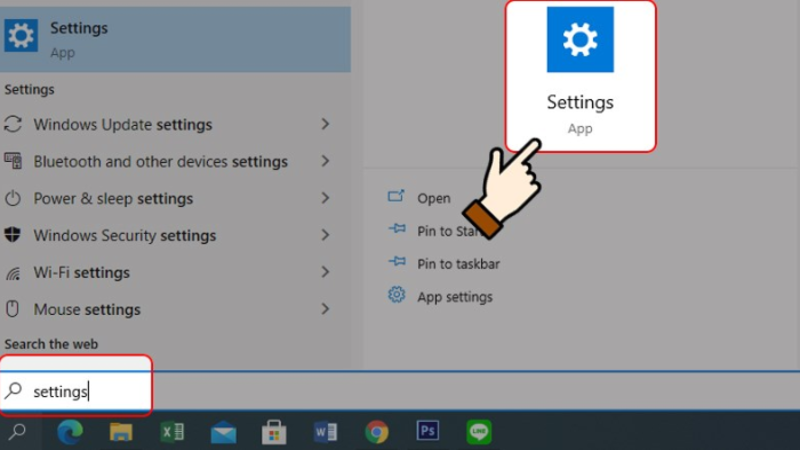Click the magnifier icon in the search box
Screen dimensions: 800x450
[x=14, y=391]
